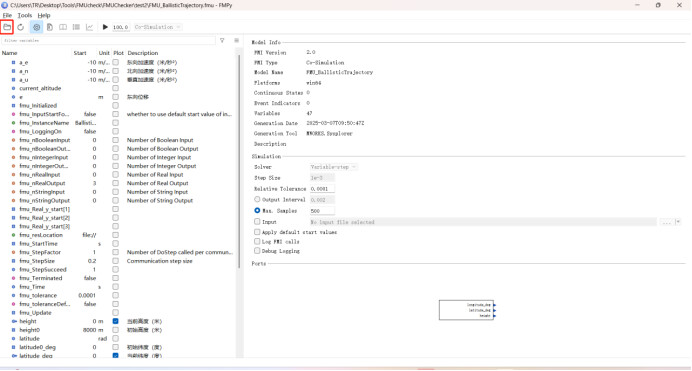Sort by the Name column header

coord(10,53)
